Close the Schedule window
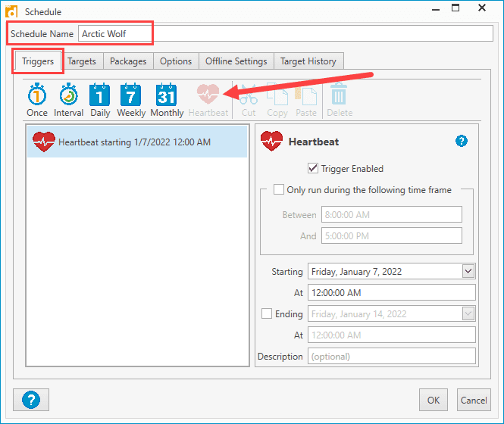This screenshot has height=424, width=504. point(482,8)
